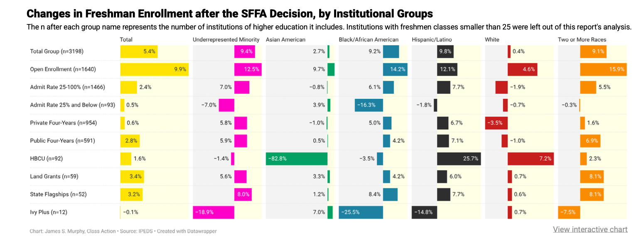Click the orange 15.9% Open Enrollment bar
The image size is (644, 240).
point(603,69)
